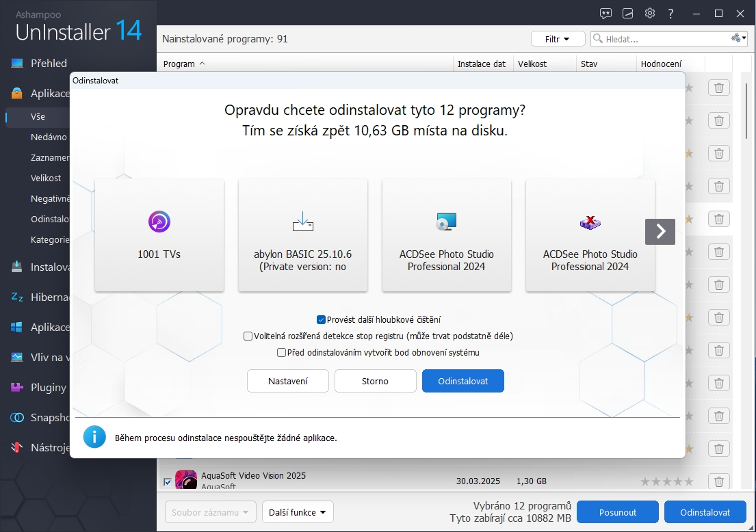Click the 1,30 GB size cell
This screenshot has height=532, width=756.
[532, 481]
